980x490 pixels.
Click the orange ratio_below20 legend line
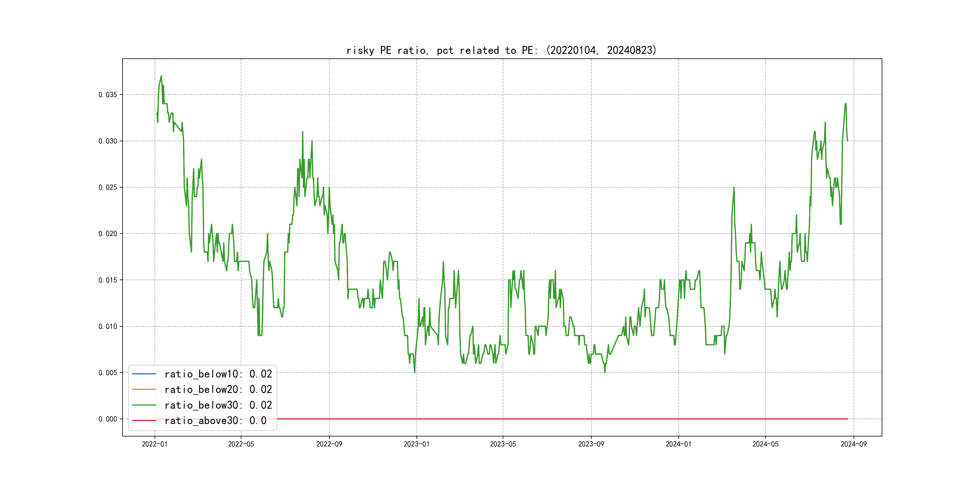(144, 389)
